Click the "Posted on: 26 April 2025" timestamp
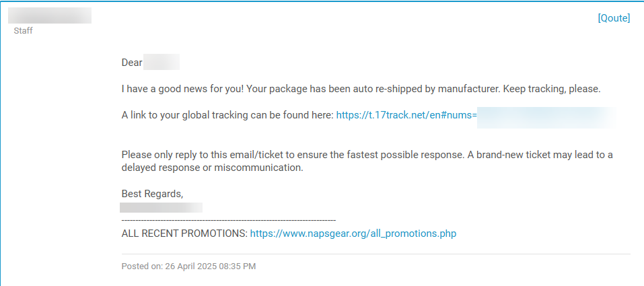Image resolution: width=644 pixels, height=286 pixels. [x=172, y=266]
